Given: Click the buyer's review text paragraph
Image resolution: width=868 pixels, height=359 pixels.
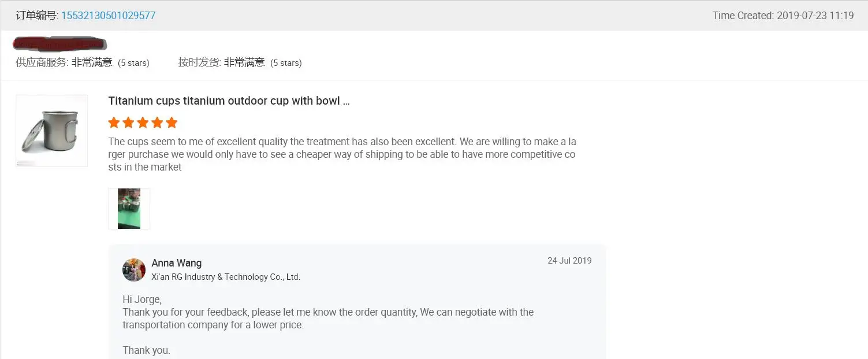Looking at the screenshot, I should [x=342, y=154].
